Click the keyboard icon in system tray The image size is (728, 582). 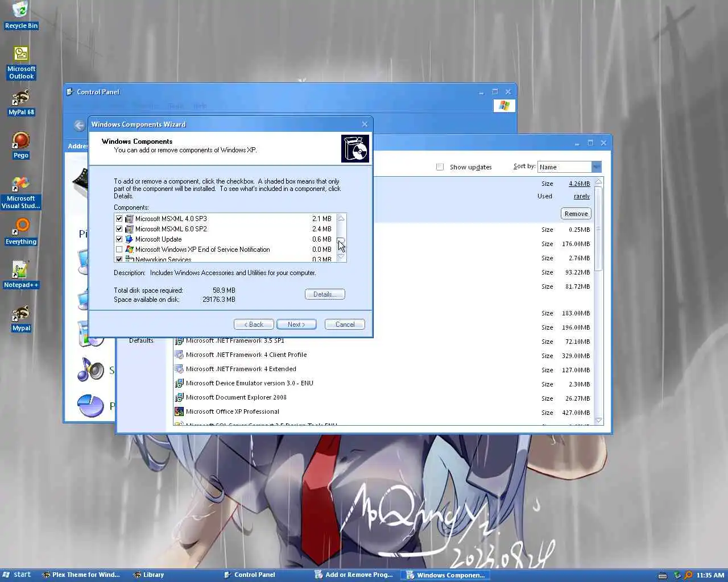tap(663, 575)
